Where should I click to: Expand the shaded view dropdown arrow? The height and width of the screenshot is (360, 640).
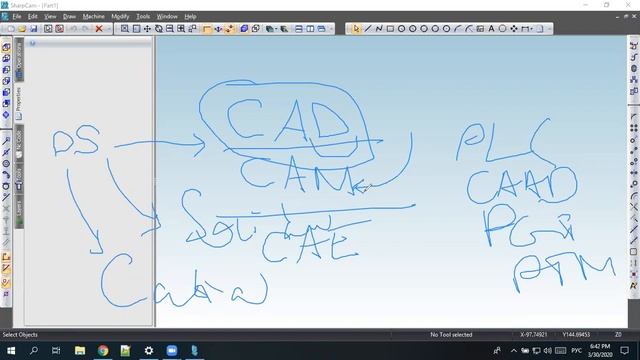point(276,29)
